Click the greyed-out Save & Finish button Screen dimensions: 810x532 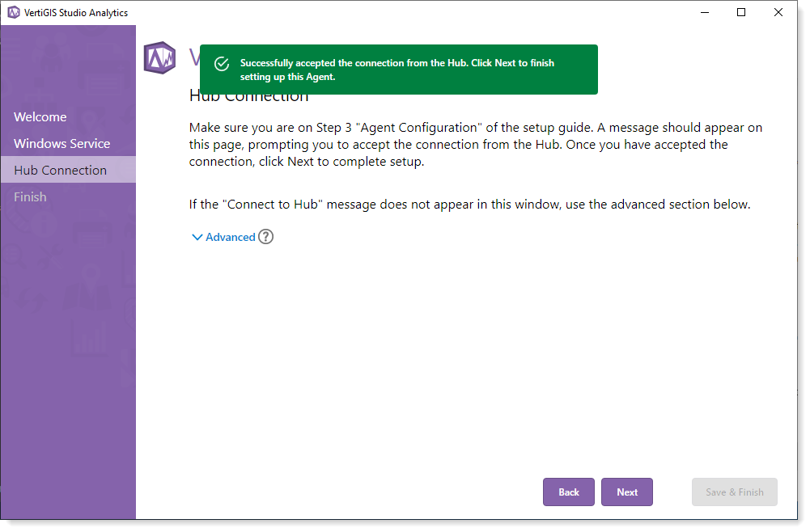[734, 492]
